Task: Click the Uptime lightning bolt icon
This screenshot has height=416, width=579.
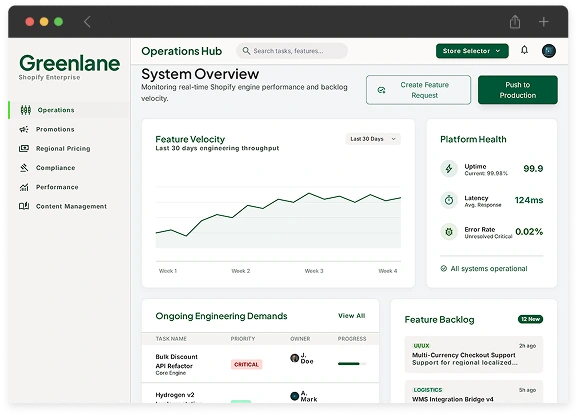Action: [x=449, y=169]
